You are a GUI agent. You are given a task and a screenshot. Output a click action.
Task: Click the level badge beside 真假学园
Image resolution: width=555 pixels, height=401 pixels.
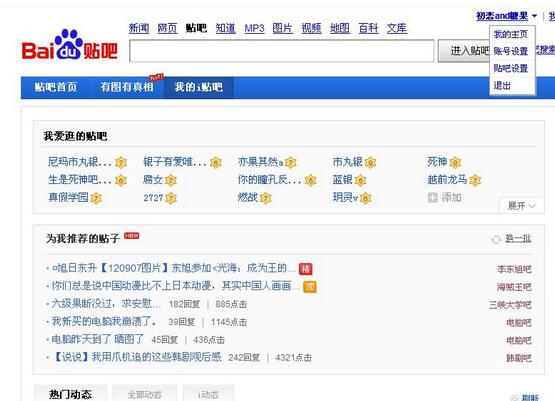coord(96,198)
